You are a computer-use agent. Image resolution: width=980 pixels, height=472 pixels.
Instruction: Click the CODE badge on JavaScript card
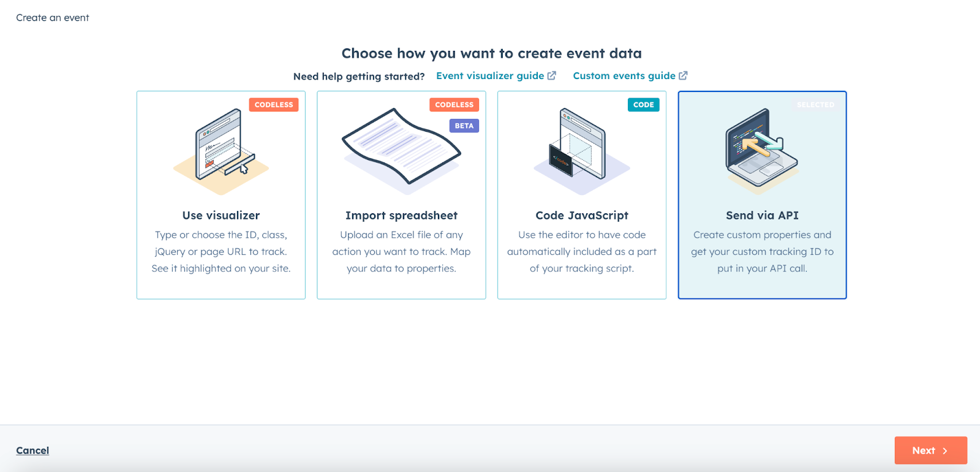pyautogui.click(x=644, y=105)
